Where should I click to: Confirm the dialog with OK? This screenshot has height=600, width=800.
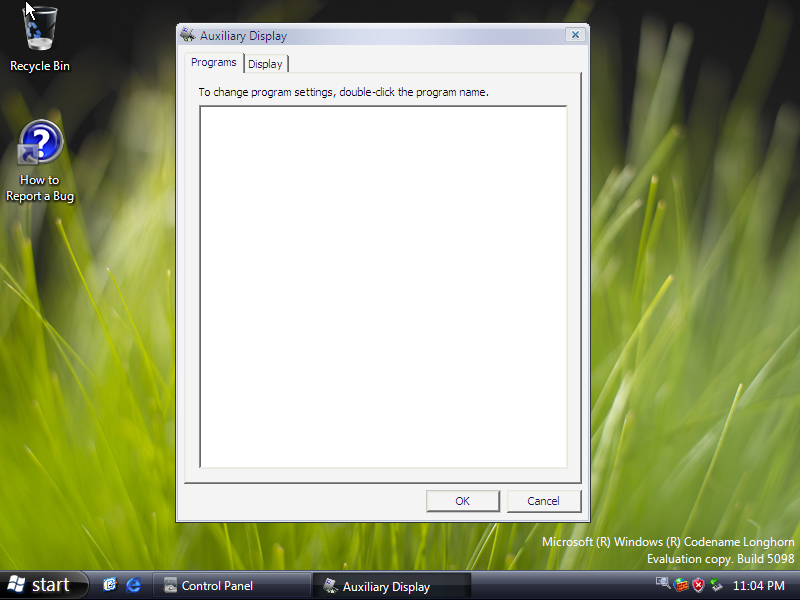(463, 501)
